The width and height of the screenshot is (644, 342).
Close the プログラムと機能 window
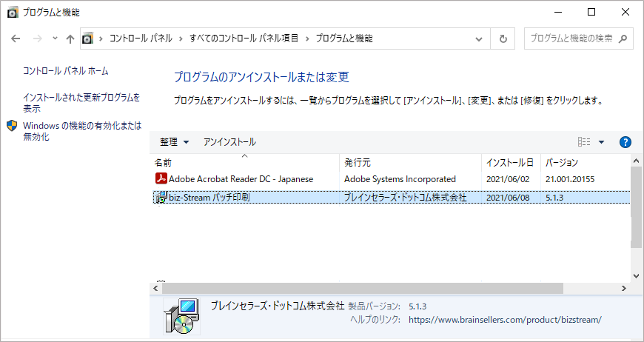coord(625,13)
